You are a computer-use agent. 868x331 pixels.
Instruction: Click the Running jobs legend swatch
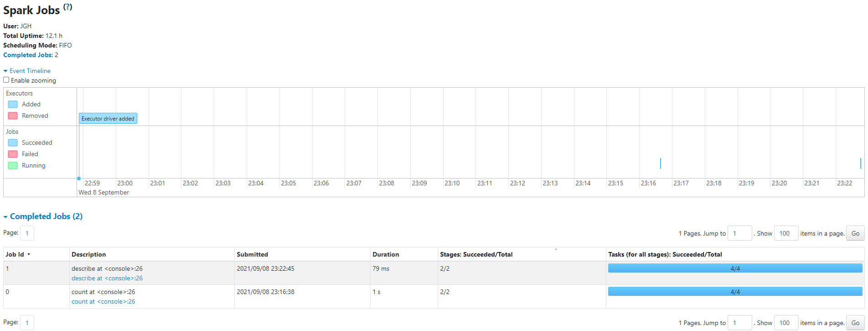tap(13, 165)
